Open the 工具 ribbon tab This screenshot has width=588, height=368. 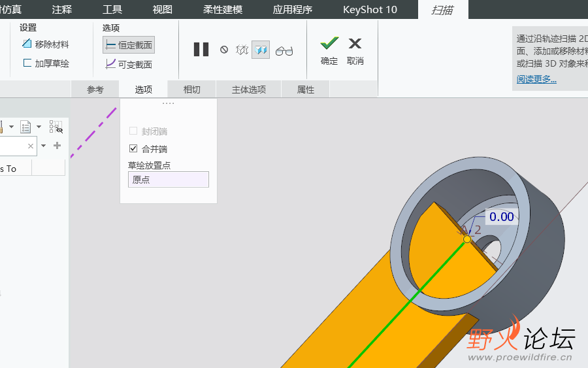[x=112, y=9]
